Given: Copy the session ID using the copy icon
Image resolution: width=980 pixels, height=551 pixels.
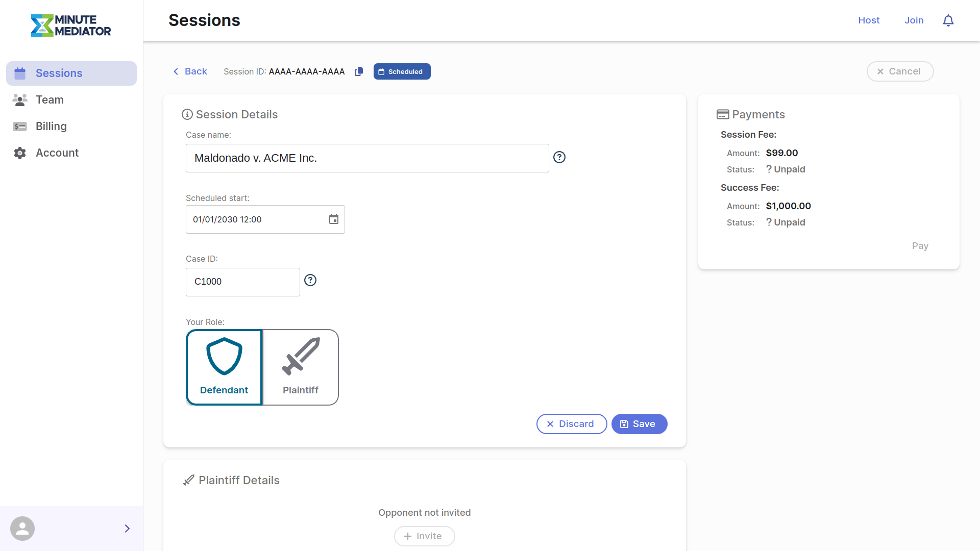Looking at the screenshot, I should [x=359, y=71].
